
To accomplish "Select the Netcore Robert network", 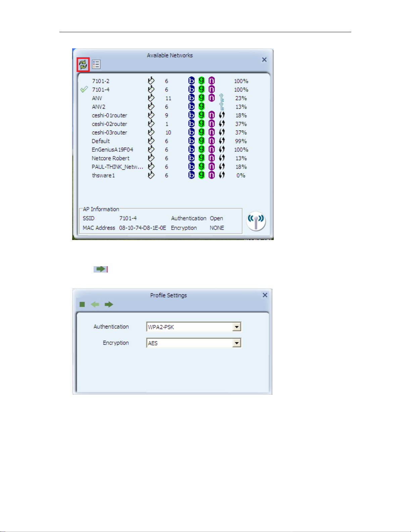I will click(x=110, y=158).
